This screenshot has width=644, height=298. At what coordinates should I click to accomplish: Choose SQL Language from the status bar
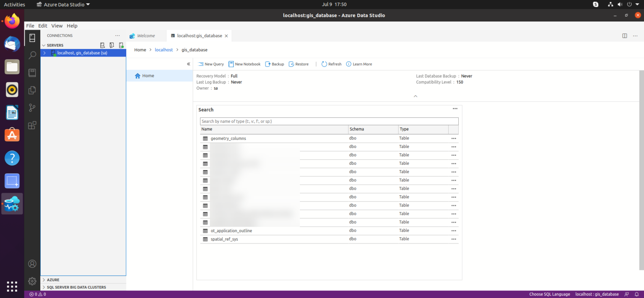pos(549,294)
